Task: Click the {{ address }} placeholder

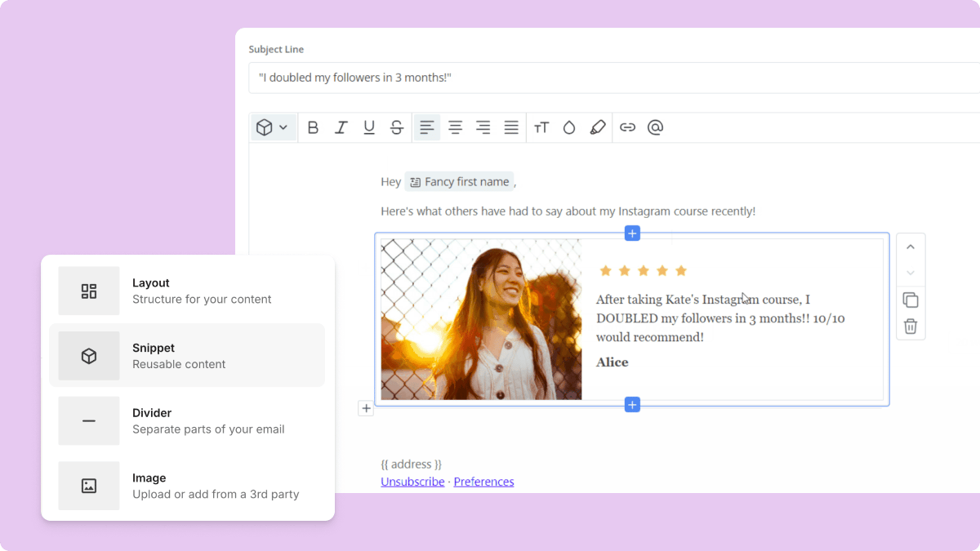Action: 411,464
